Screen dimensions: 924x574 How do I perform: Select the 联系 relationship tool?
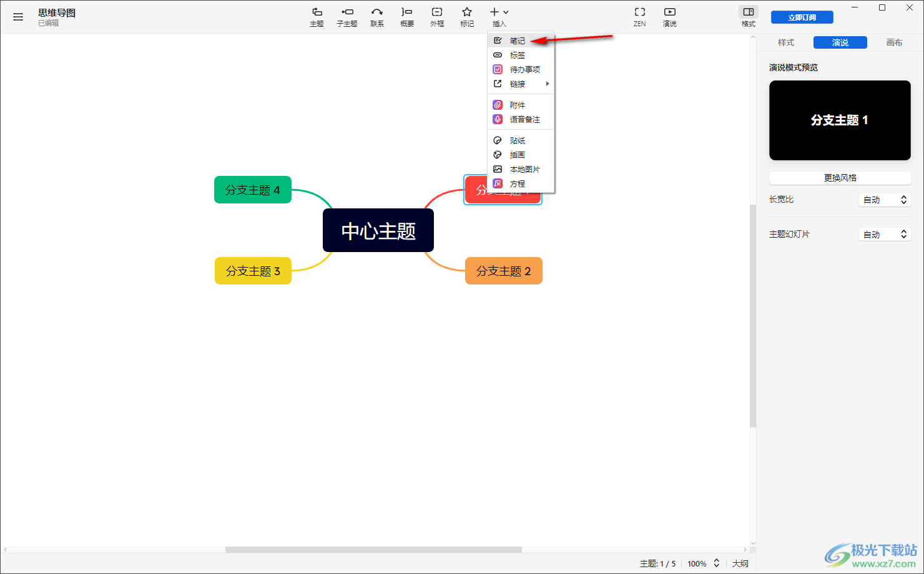377,17
